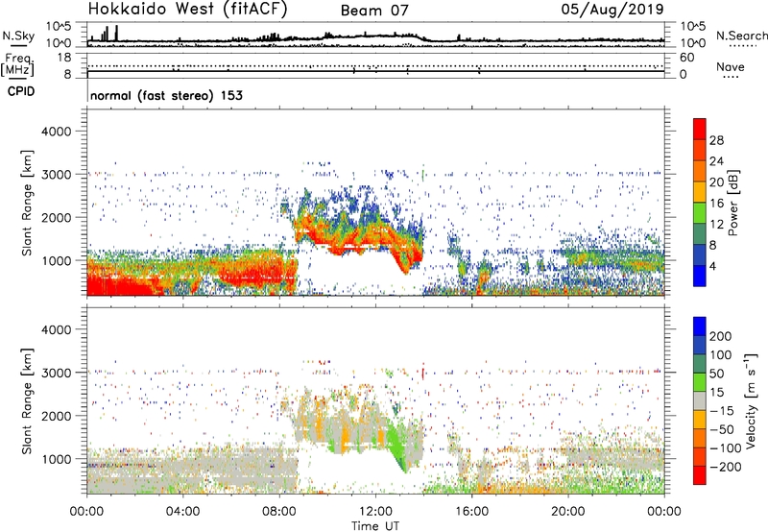Click the '200' tick on velocity scale
The height and width of the screenshot is (532, 768).
point(721,336)
